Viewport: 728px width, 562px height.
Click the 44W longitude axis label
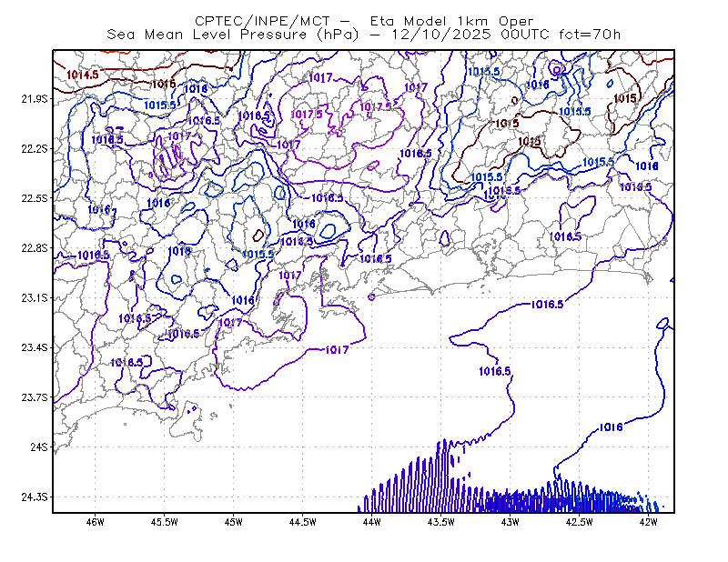(372, 522)
